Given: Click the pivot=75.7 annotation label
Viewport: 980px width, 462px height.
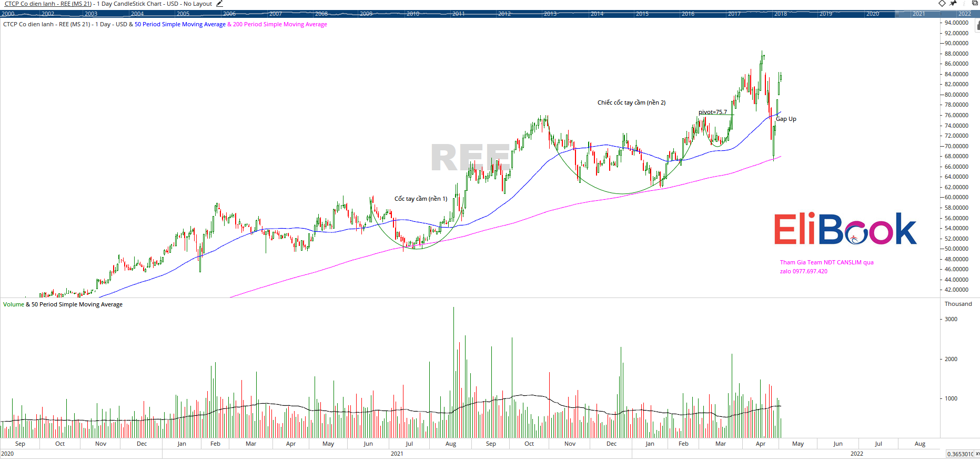Looking at the screenshot, I should (712, 112).
